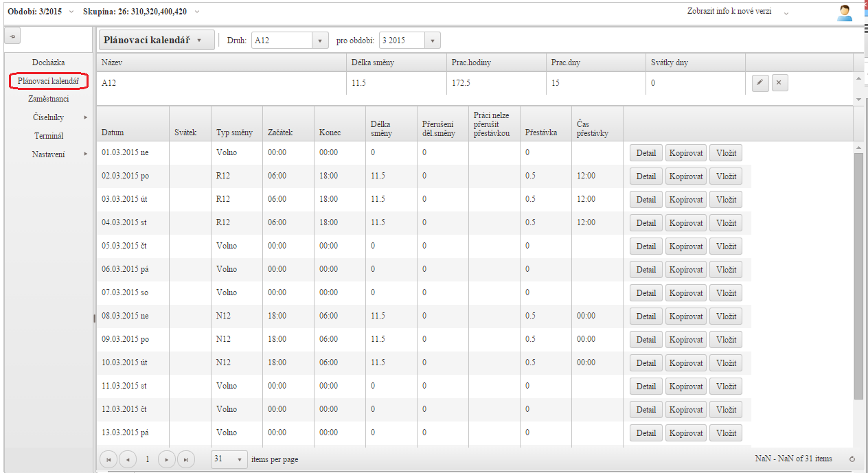This screenshot has width=868, height=473.
Task: Click the vertical scrollbar of the shift table
Action: pyautogui.click(x=858, y=275)
